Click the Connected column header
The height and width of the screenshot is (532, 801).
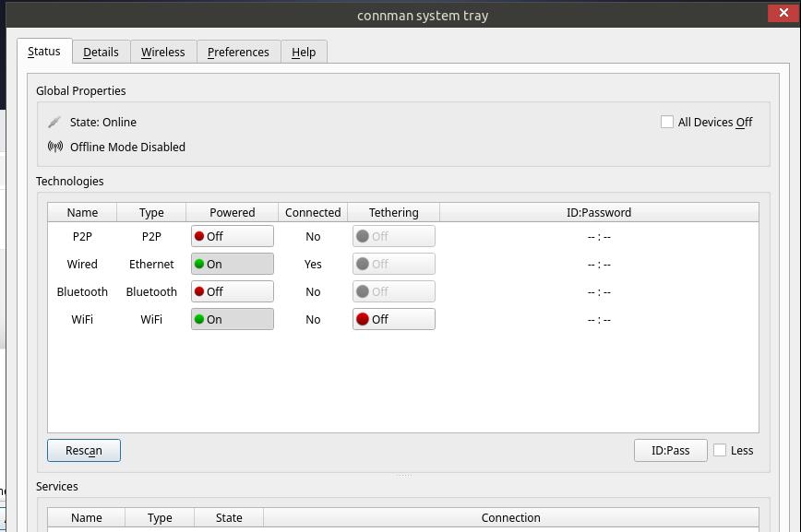[x=313, y=212]
